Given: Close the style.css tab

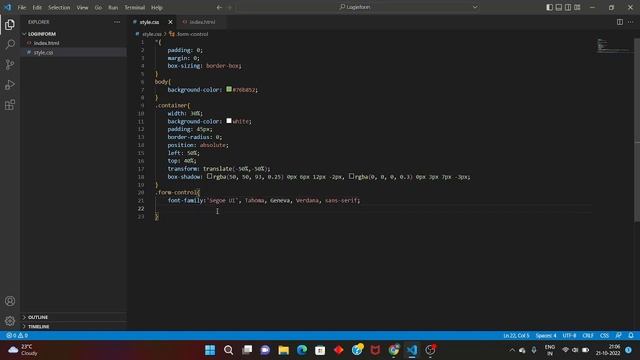Looking at the screenshot, I should click(x=170, y=22).
